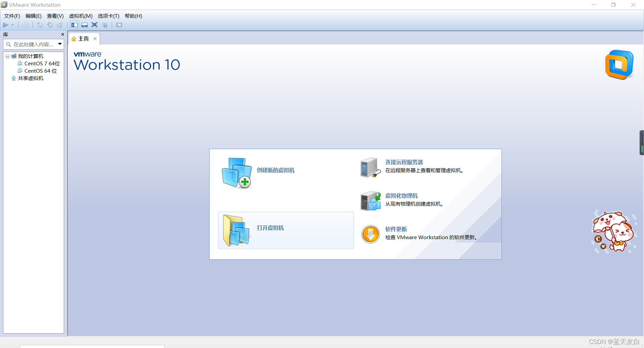The width and height of the screenshot is (644, 348).
Task: Click the take snapshot toolbar icon
Action: [40, 25]
